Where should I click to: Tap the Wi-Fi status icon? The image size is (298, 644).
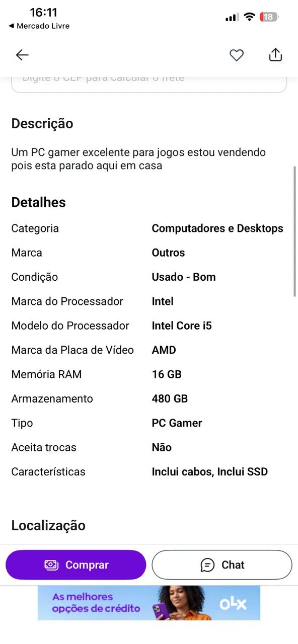(x=249, y=17)
